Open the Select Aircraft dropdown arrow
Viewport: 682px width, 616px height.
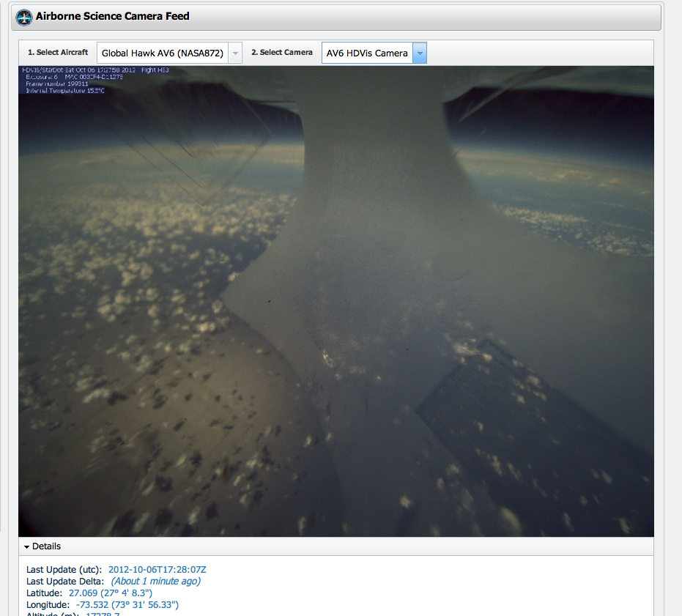tap(234, 53)
